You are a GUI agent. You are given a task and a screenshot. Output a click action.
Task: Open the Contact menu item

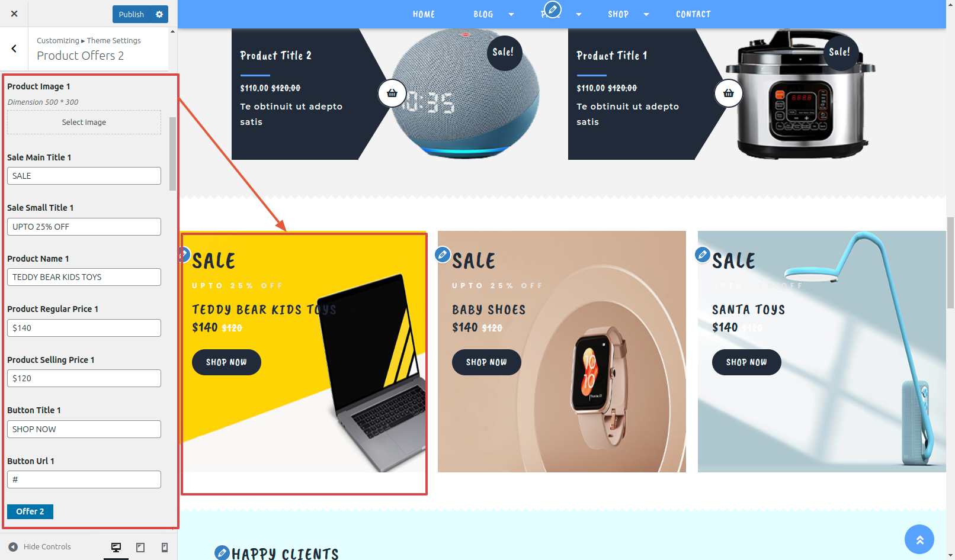693,14
